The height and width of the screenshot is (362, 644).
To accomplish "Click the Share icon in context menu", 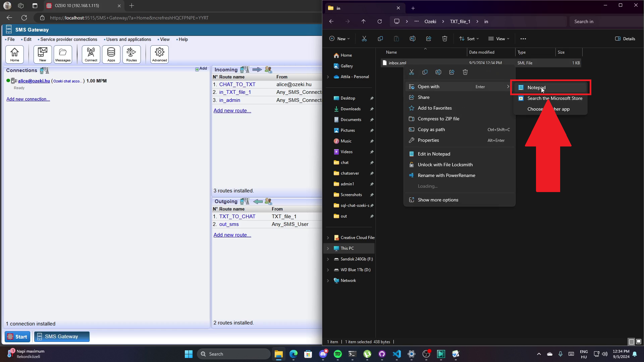I will coord(452,72).
